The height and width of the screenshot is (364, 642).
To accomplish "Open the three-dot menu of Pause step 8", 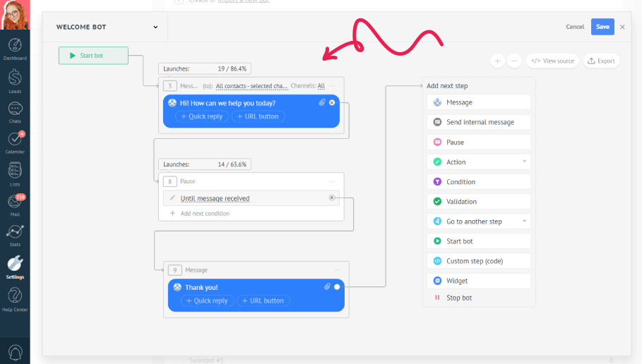I will [x=333, y=181].
